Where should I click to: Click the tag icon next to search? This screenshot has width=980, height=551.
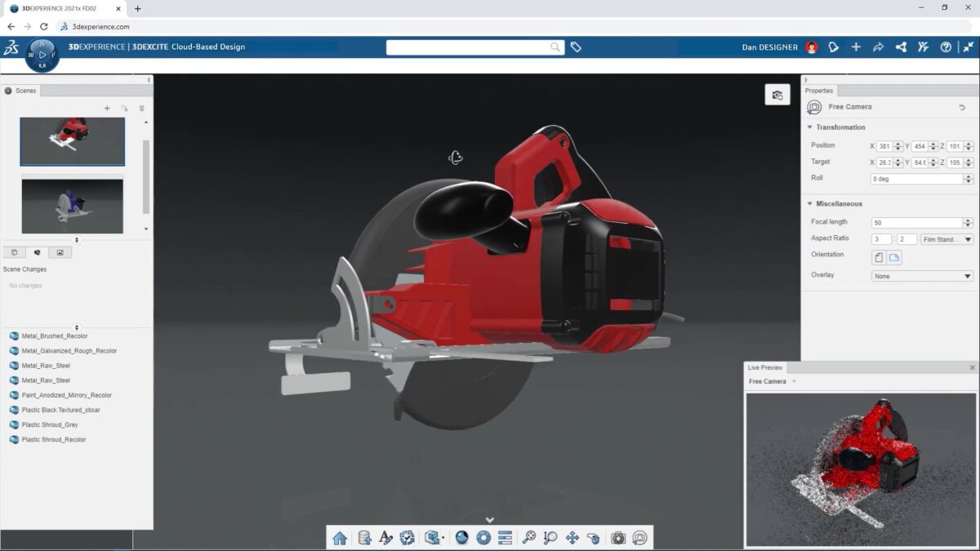(576, 47)
